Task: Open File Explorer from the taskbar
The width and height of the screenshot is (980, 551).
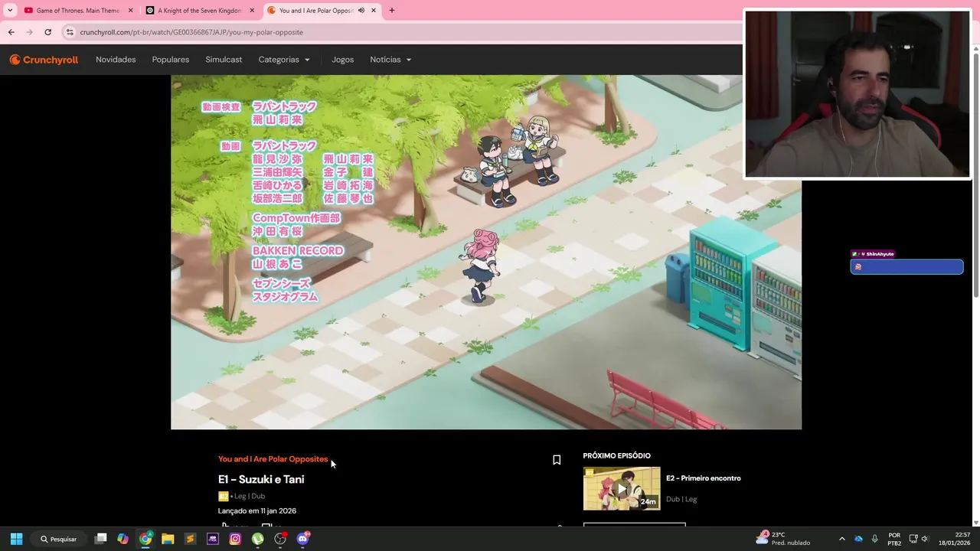Action: click(x=168, y=539)
